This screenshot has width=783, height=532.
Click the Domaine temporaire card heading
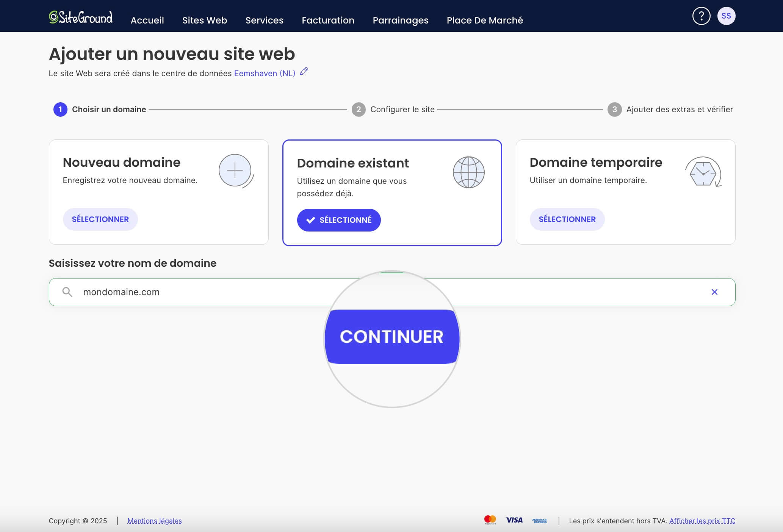click(596, 162)
